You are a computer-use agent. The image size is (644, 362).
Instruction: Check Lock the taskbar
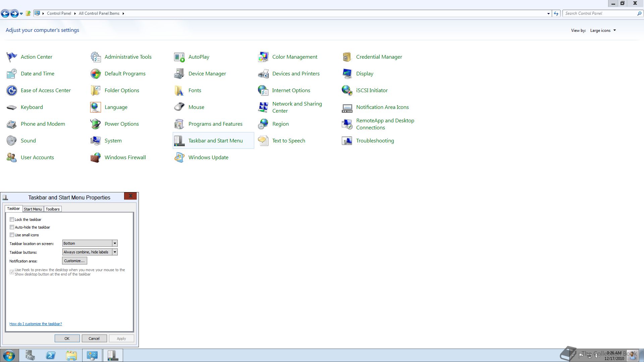[12, 220]
